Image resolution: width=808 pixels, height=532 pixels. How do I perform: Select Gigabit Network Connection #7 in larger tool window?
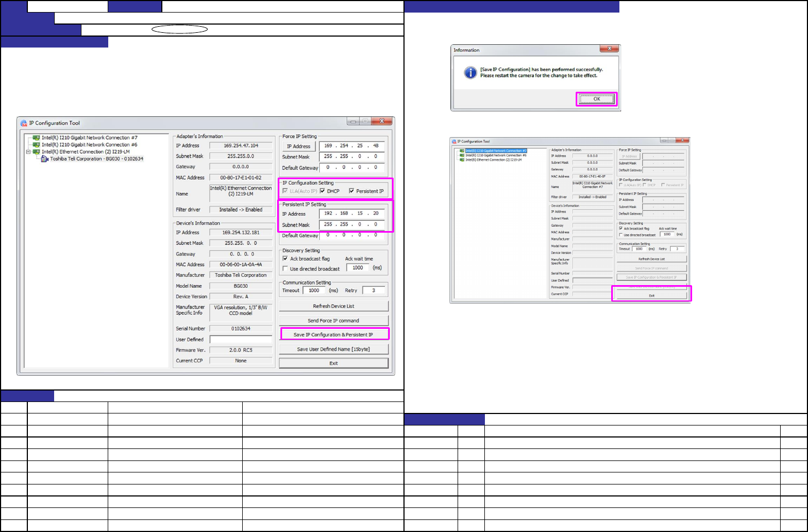90,138
